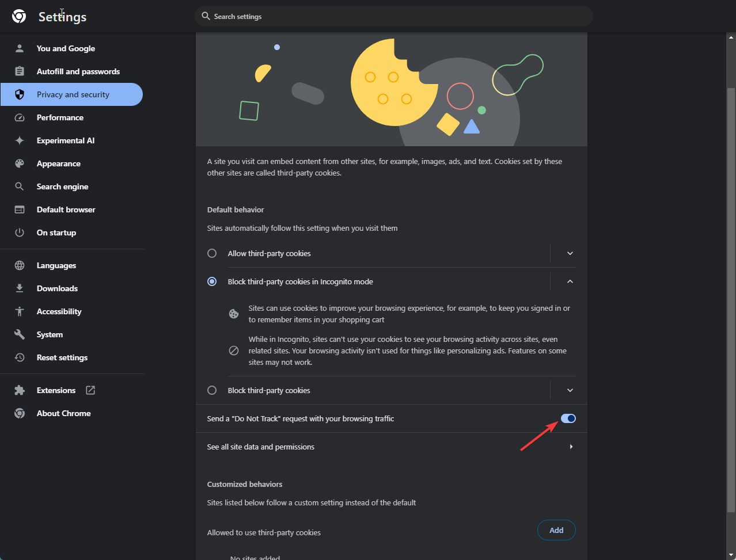Viewport: 736px width, 560px height.
Task: Open See all site data and permissions
Action: pos(392,447)
